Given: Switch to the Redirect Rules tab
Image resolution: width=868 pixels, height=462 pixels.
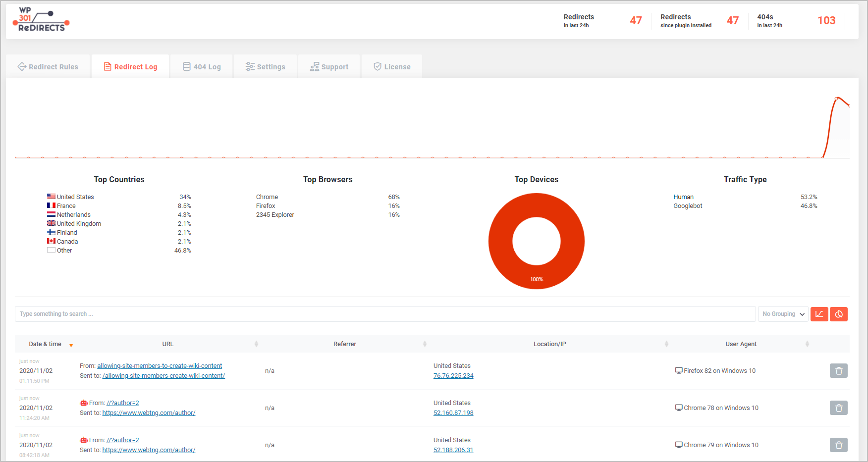Looking at the screenshot, I should point(48,66).
